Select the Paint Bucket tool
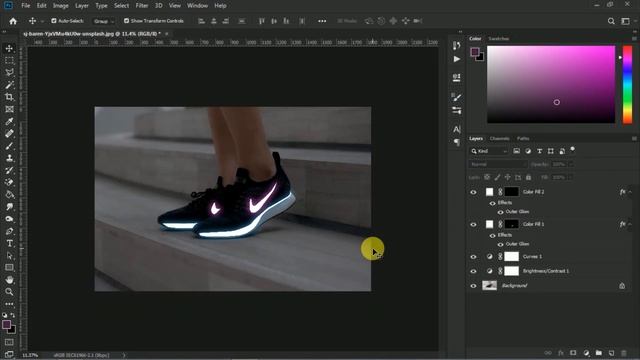 9,194
